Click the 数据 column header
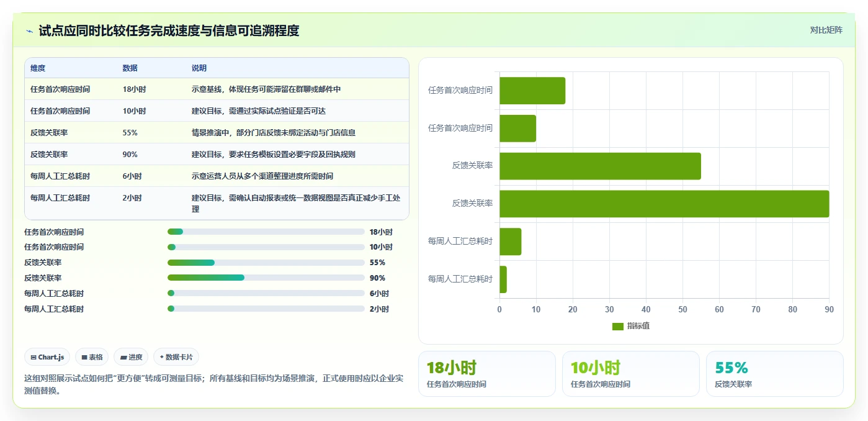The height and width of the screenshot is (421, 868). tap(130, 68)
